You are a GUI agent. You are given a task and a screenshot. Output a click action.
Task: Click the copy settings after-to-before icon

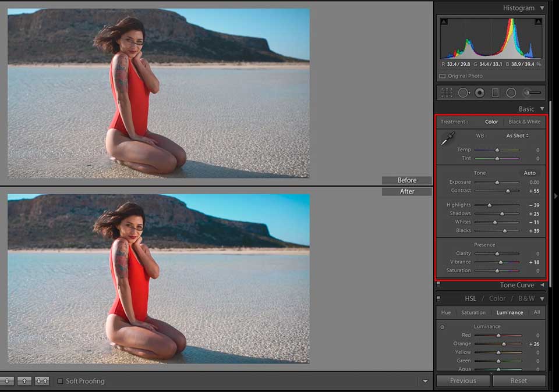(24, 381)
